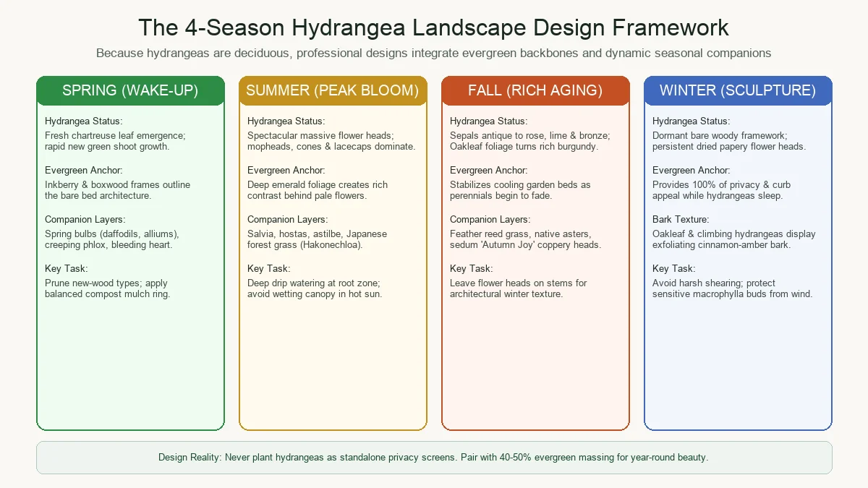868x488 pixels.
Task: Click "Evergreen Anchor:" label in the Fall card
Action: (488, 171)
